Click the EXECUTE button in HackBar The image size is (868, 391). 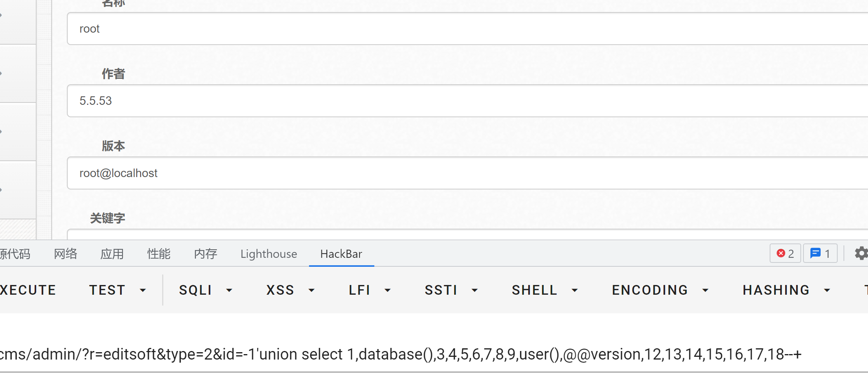(28, 290)
